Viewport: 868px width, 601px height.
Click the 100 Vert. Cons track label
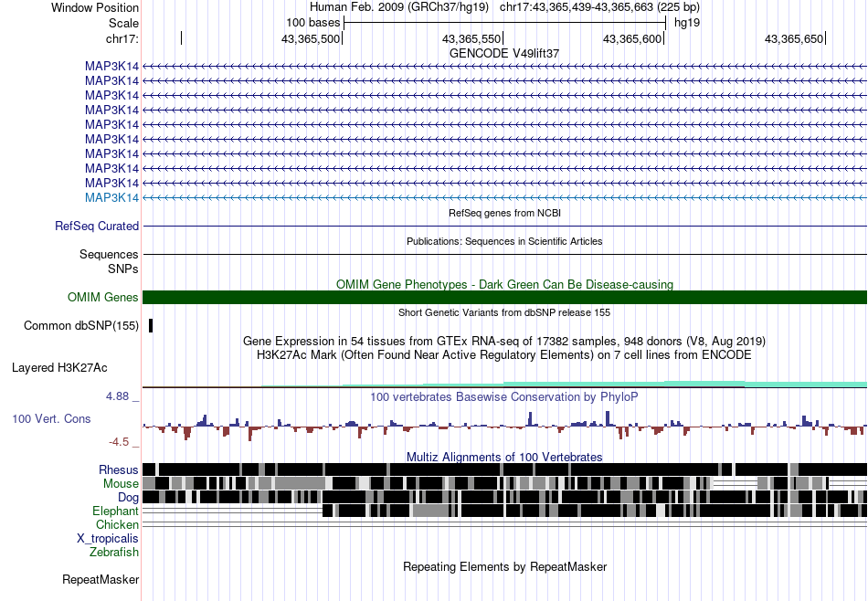click(51, 419)
